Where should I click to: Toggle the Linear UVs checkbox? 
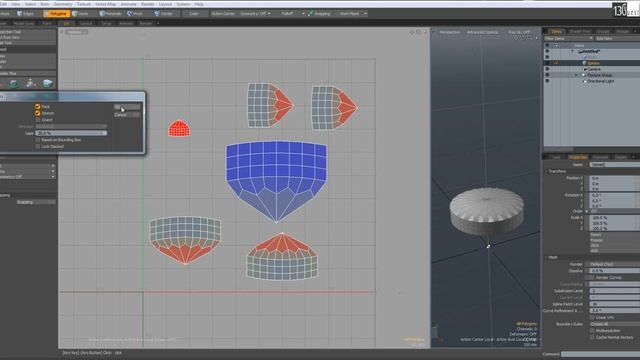592,317
